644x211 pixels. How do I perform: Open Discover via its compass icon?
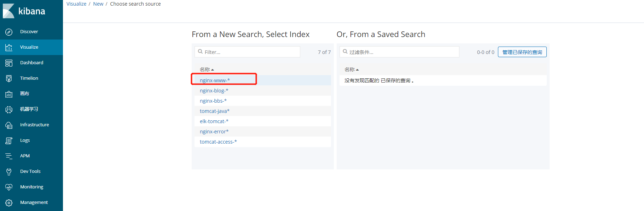coord(9,32)
